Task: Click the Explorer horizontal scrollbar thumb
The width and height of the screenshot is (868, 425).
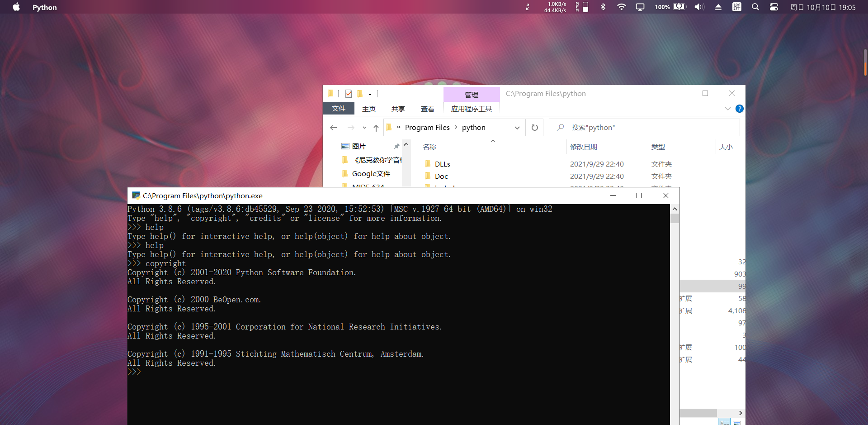Action: pos(698,413)
